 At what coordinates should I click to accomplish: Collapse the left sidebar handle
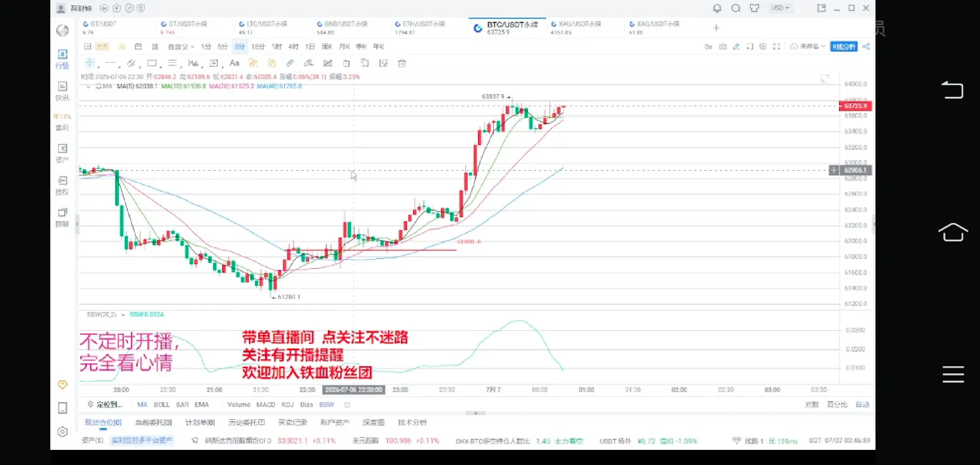point(76,224)
